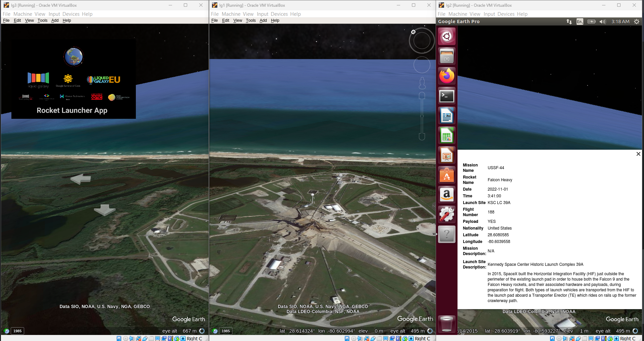Click the longitude value -80.6039558

(499, 242)
